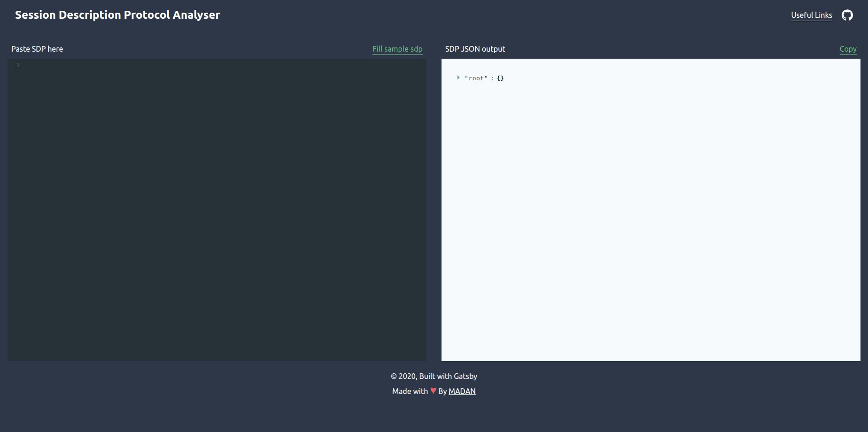Open the GitHub repository icon
Viewport: 868px width, 432px height.
click(x=847, y=15)
